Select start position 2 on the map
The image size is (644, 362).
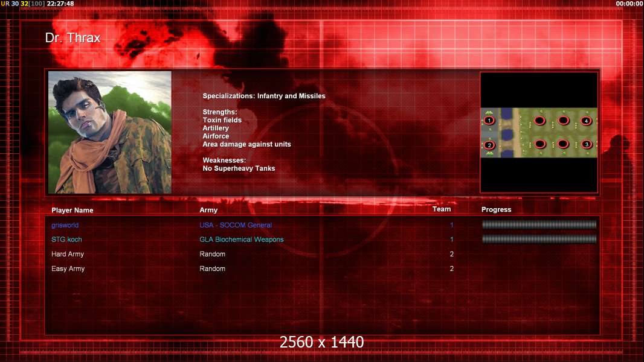[x=489, y=145]
